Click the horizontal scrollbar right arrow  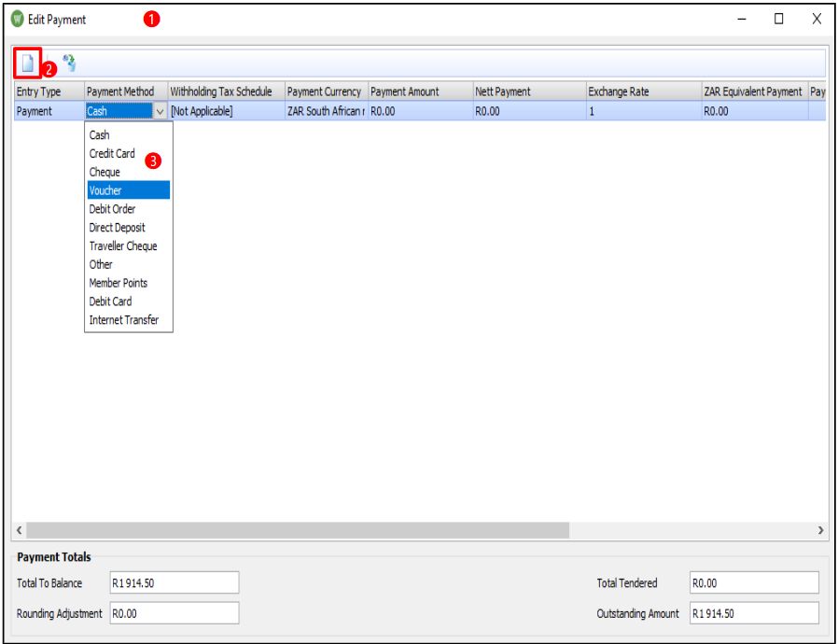[x=820, y=530]
